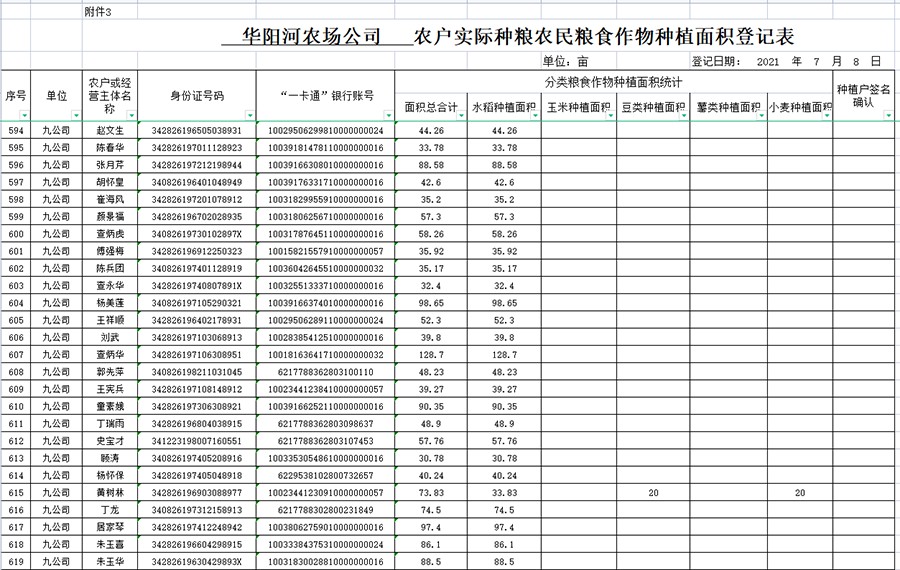This screenshot has height=570, width=900.
Task: Expand the 农户或经营主体名称 filter arrow
Action: 130,116
